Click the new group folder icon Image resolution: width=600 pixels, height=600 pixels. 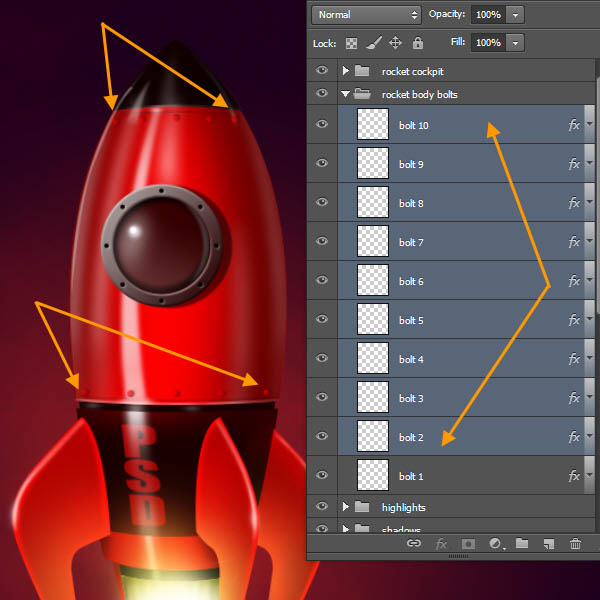tap(521, 544)
